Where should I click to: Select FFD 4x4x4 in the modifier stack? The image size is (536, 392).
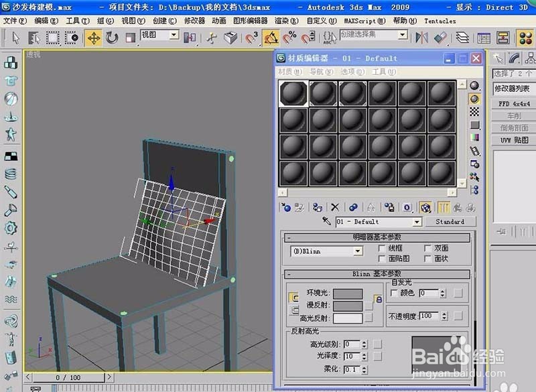512,104
